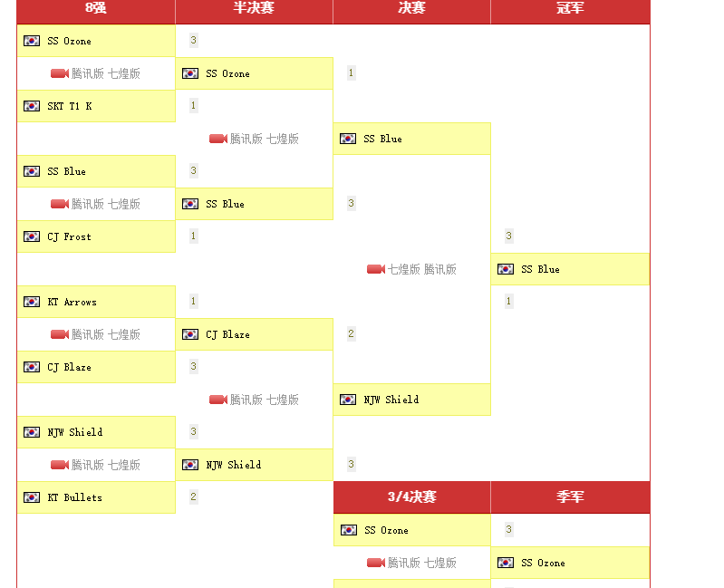Click the flag icon beside KT Arrows
The width and height of the screenshot is (724, 588).
(x=32, y=302)
